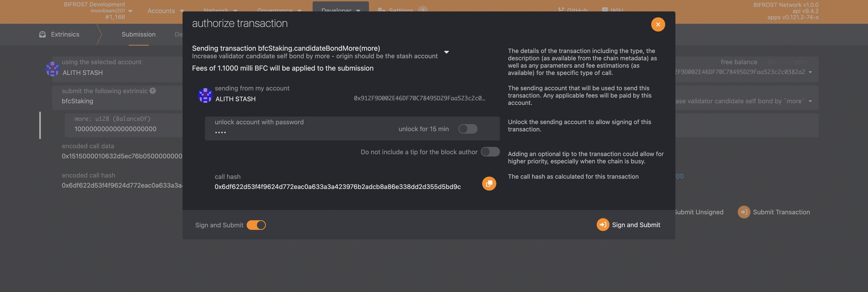The width and height of the screenshot is (868, 292).
Task: Click the Submit Transaction icon
Action: pos(744,212)
